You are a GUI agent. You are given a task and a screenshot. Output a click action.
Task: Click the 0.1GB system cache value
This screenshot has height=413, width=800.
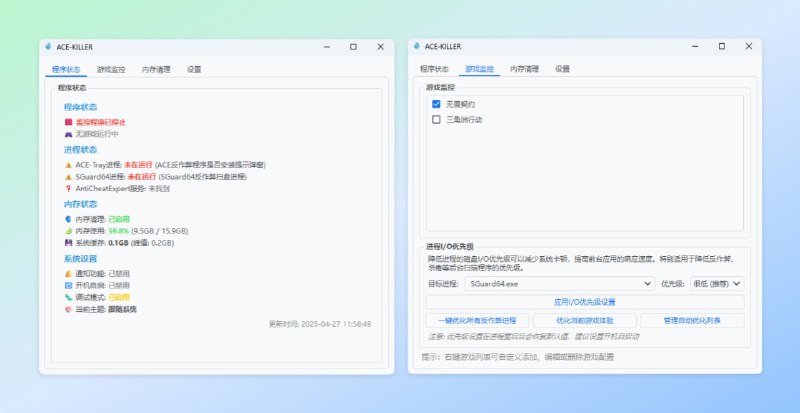pyautogui.click(x=118, y=243)
